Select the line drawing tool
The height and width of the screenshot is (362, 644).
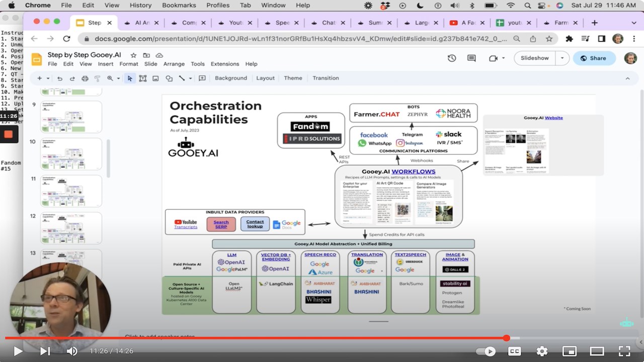(x=182, y=78)
